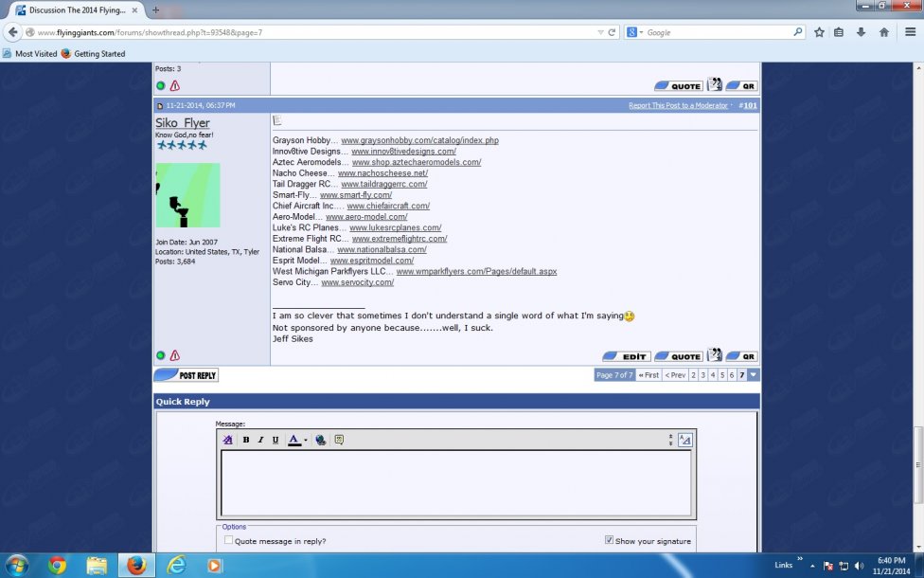Open Siko_Flyer user profile menu
Viewport: 924px width, 578px height.
click(183, 122)
